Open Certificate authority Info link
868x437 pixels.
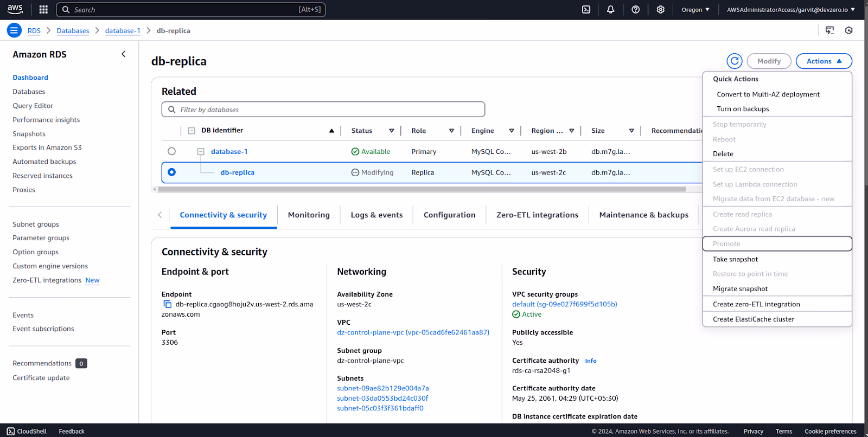pos(590,361)
